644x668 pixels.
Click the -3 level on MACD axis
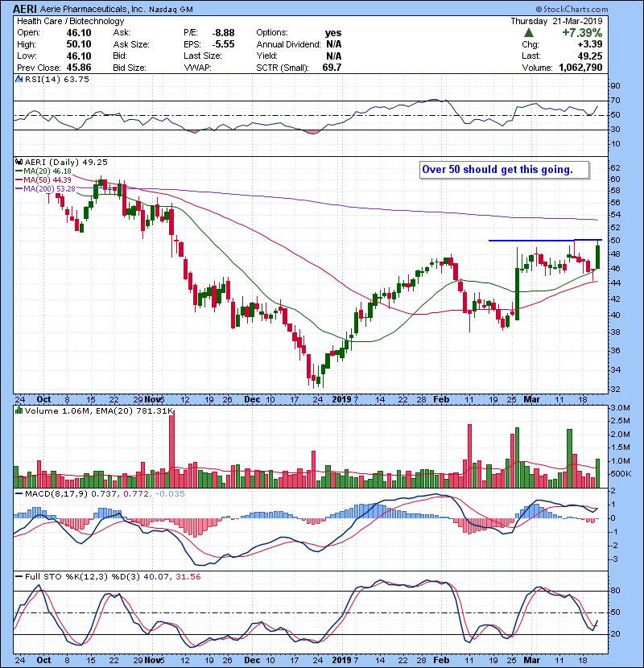(613, 559)
